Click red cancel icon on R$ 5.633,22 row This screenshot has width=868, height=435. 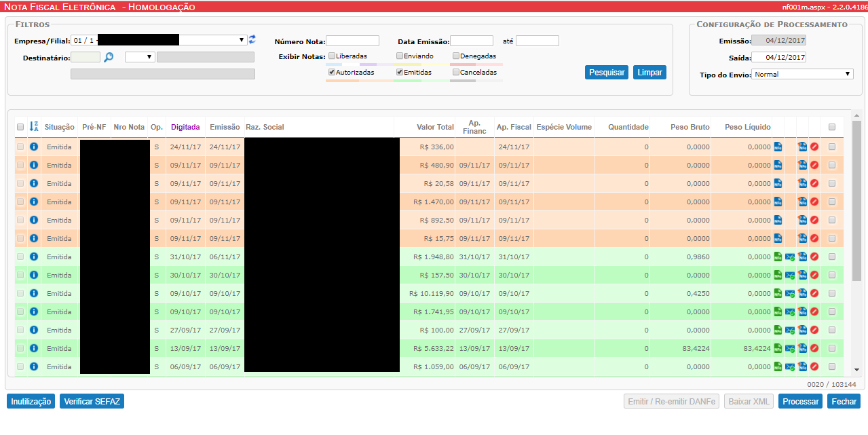[814, 348]
